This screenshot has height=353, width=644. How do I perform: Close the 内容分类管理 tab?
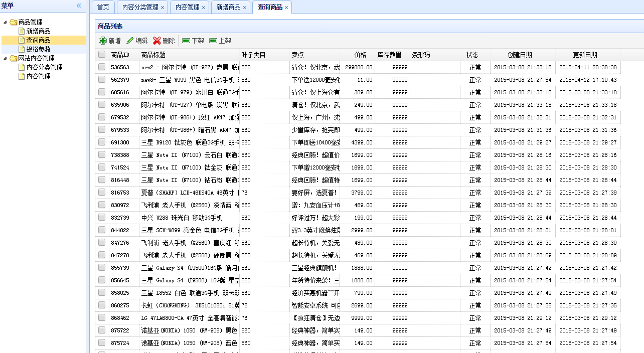click(163, 8)
